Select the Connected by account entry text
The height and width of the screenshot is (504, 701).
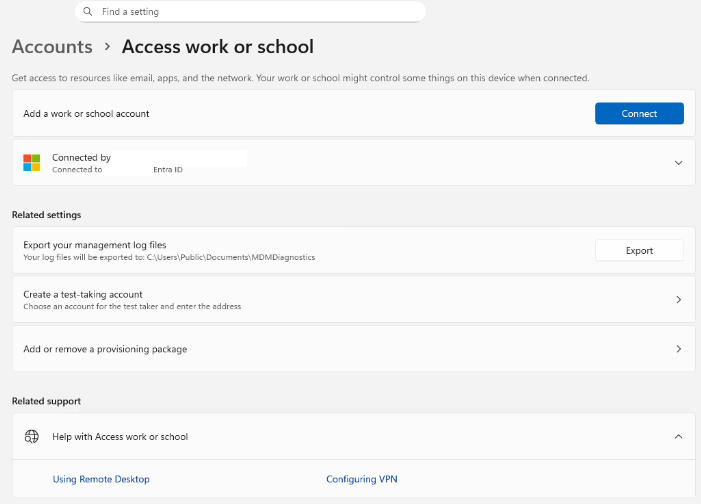click(82, 158)
